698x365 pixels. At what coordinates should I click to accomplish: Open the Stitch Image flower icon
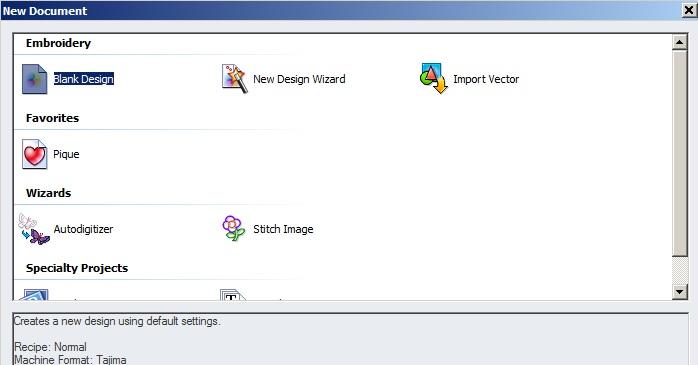234,228
